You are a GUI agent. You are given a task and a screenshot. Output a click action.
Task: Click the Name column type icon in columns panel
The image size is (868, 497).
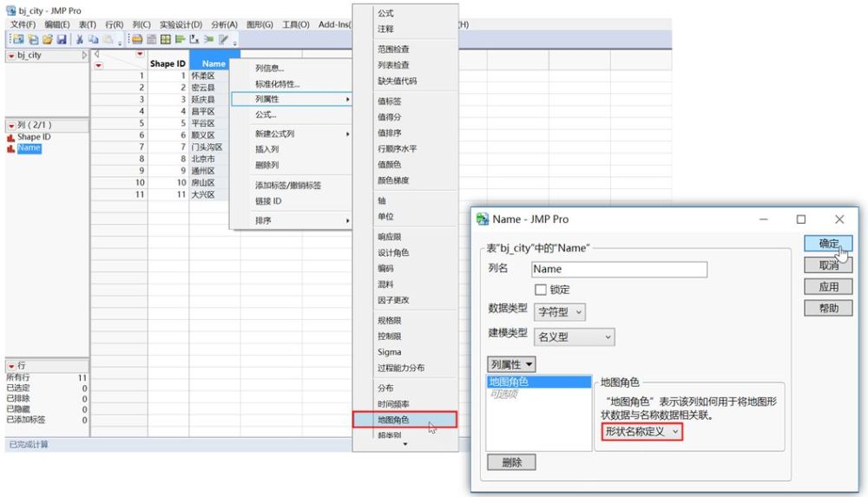(10, 148)
